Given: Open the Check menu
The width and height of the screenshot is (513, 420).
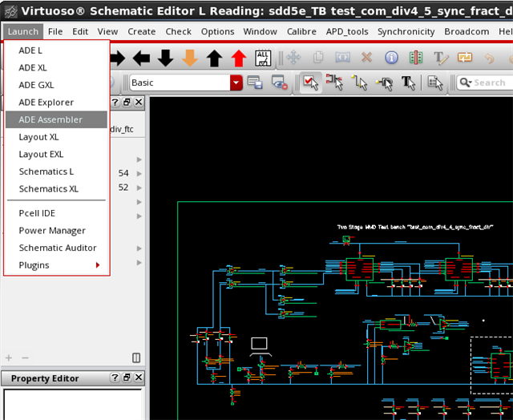Looking at the screenshot, I should (178, 31).
